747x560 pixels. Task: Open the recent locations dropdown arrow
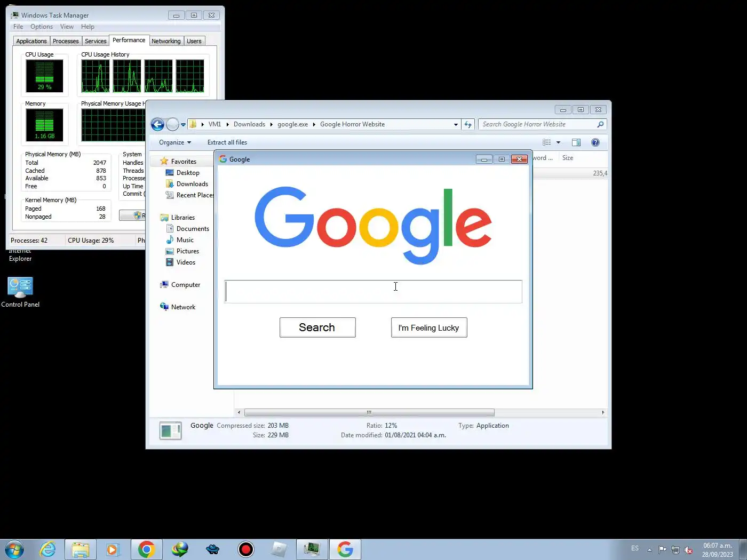(183, 125)
